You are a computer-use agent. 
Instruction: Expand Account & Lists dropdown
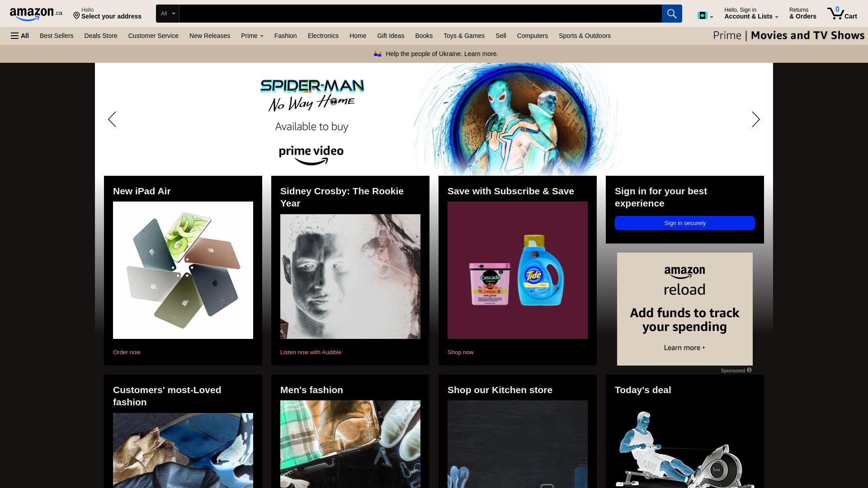(751, 14)
